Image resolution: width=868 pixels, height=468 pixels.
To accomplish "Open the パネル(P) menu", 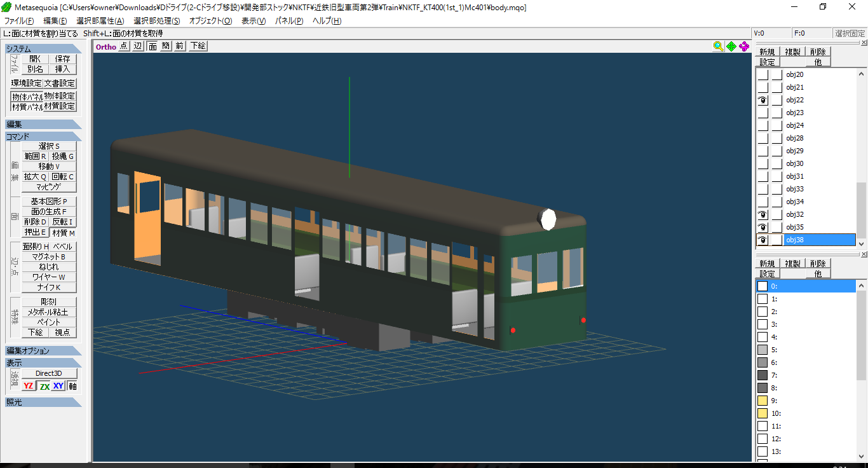I will 289,21.
